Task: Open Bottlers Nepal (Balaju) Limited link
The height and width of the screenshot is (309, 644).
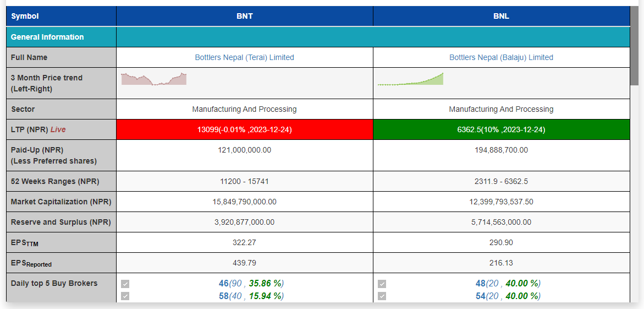Action: point(501,58)
